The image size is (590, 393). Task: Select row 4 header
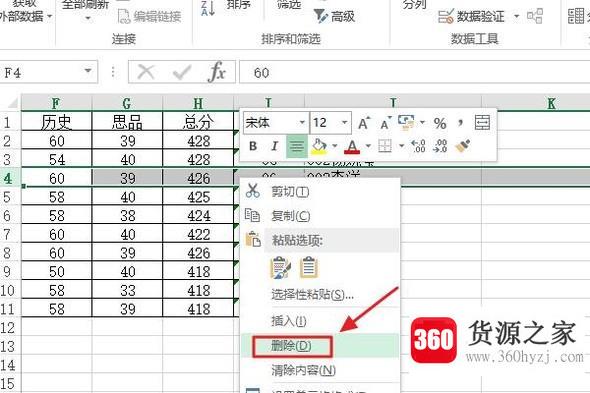tap(10, 178)
